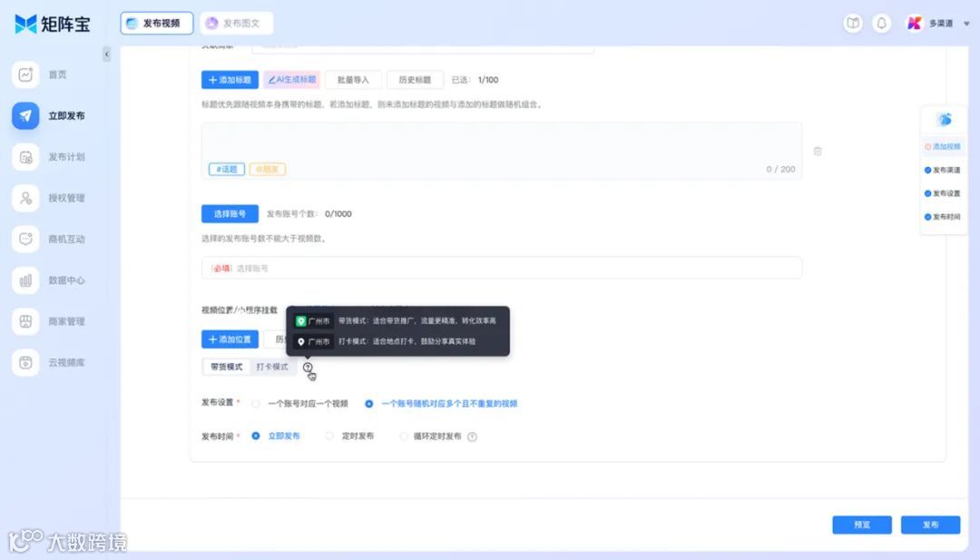
Task: Open the 首页 page from the sidebar
Action: [54, 74]
